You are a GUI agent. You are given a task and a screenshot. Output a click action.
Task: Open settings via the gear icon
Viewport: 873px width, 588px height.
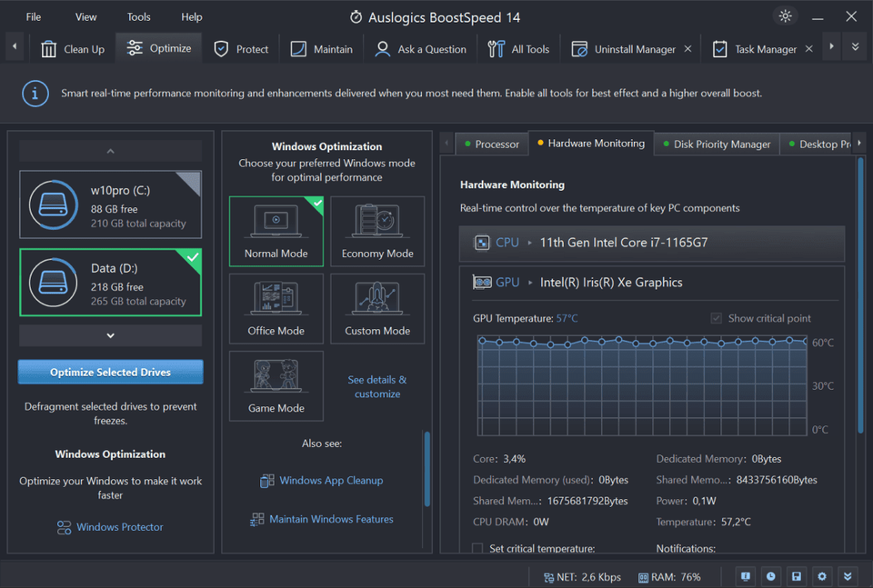pos(822,576)
